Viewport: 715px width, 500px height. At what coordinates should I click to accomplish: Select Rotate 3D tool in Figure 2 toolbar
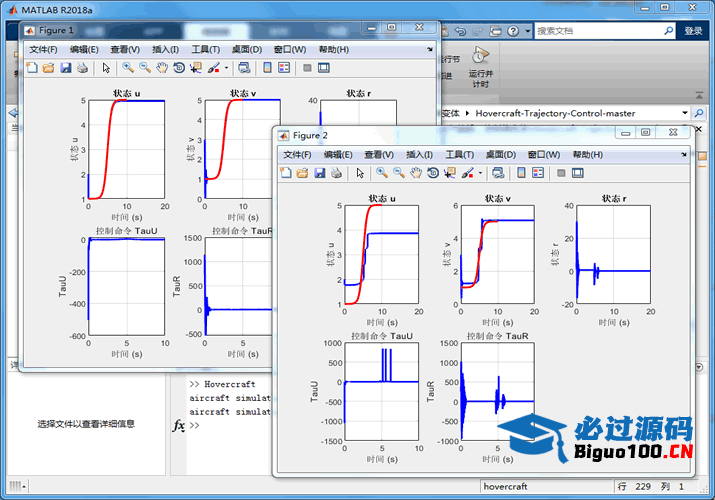click(x=433, y=173)
